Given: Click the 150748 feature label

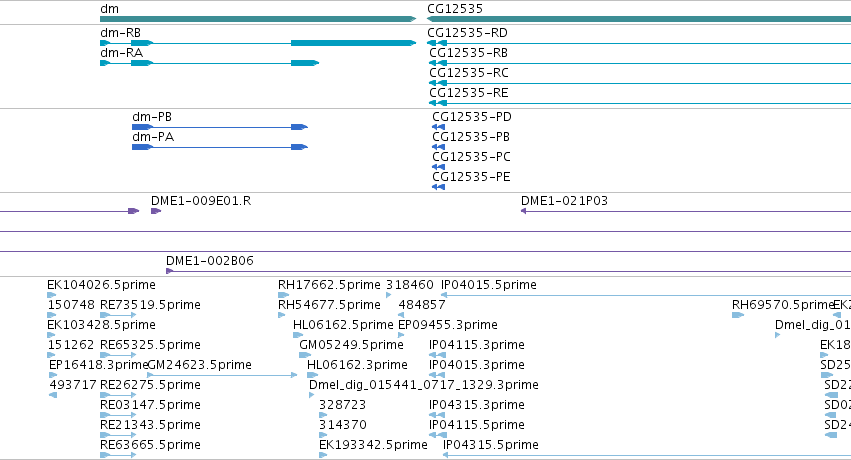Looking at the screenshot, I should pyautogui.click(x=71, y=305).
